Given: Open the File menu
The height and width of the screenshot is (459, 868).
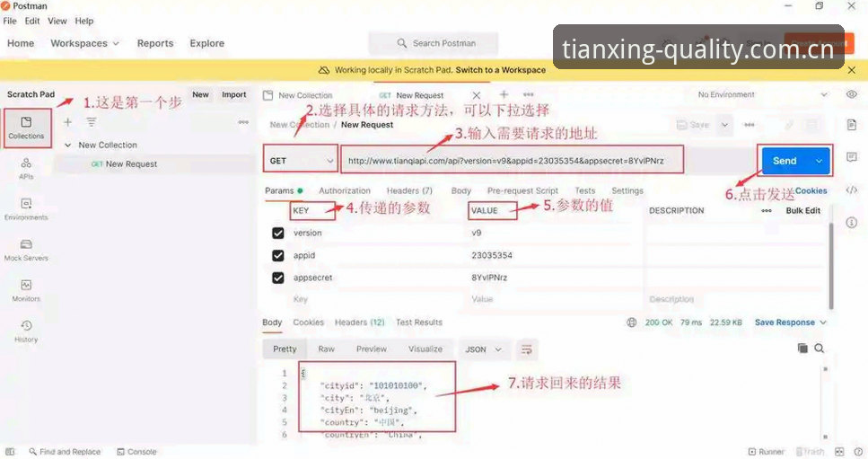Looking at the screenshot, I should coord(10,21).
